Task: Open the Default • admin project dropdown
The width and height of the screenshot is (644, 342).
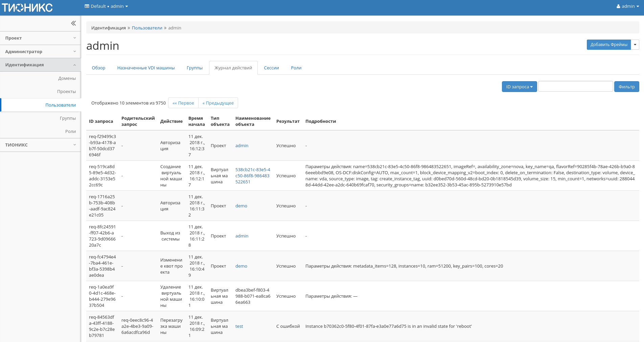Action: pos(106,6)
